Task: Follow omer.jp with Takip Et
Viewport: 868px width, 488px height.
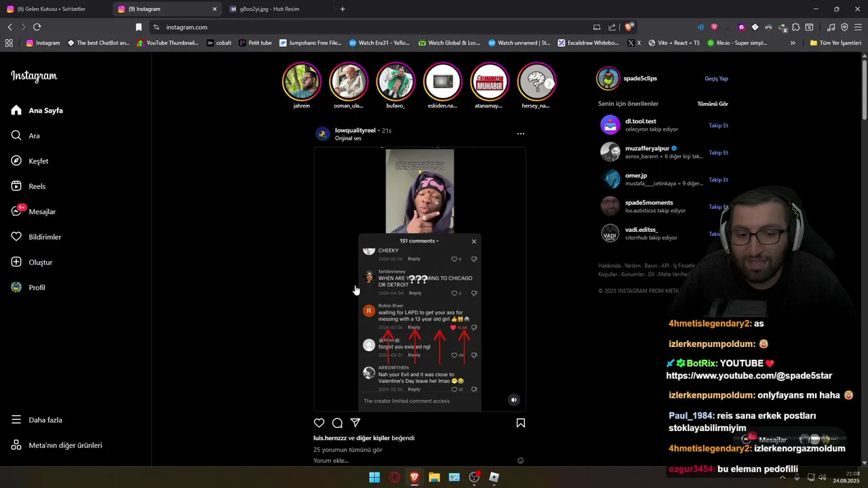Action: click(718, 180)
